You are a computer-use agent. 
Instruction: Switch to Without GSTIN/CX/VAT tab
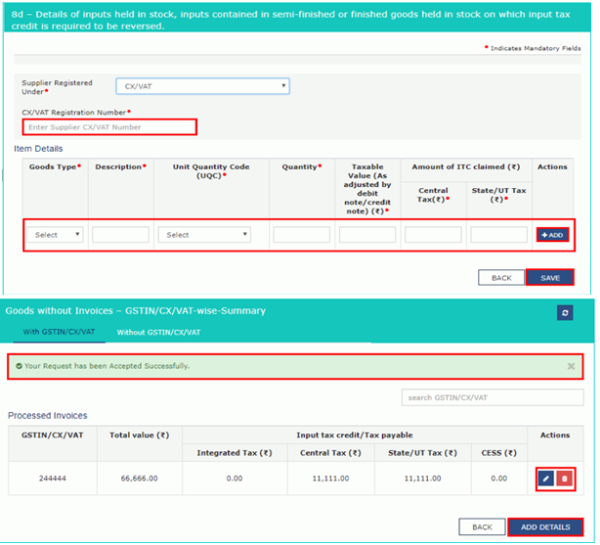[x=158, y=332]
